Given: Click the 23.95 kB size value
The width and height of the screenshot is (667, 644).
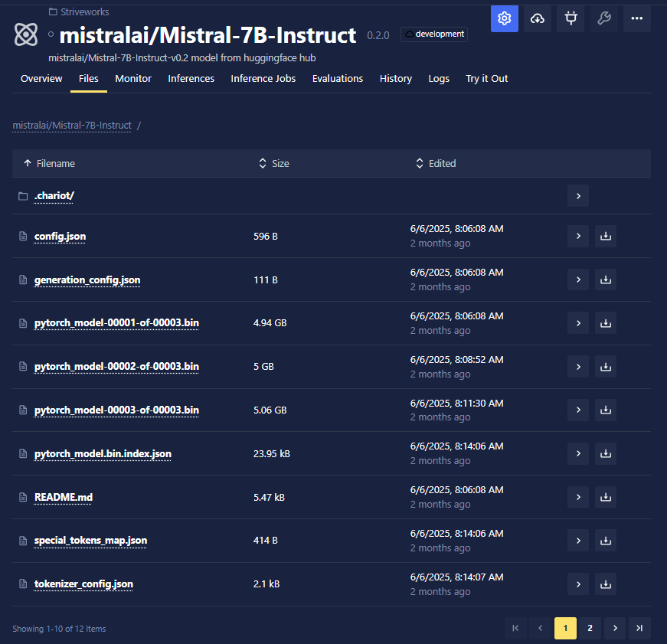Looking at the screenshot, I should (x=272, y=454).
